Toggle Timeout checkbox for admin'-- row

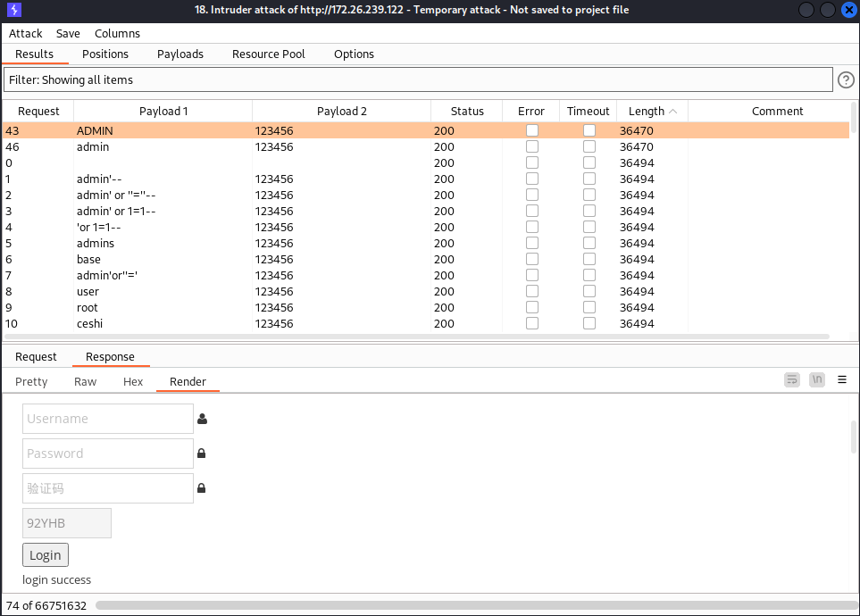click(x=589, y=179)
